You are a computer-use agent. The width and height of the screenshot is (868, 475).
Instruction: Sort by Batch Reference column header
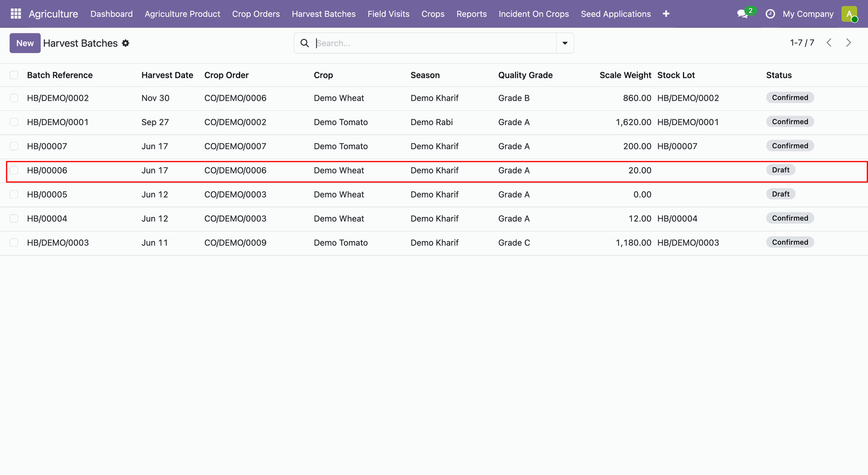60,75
